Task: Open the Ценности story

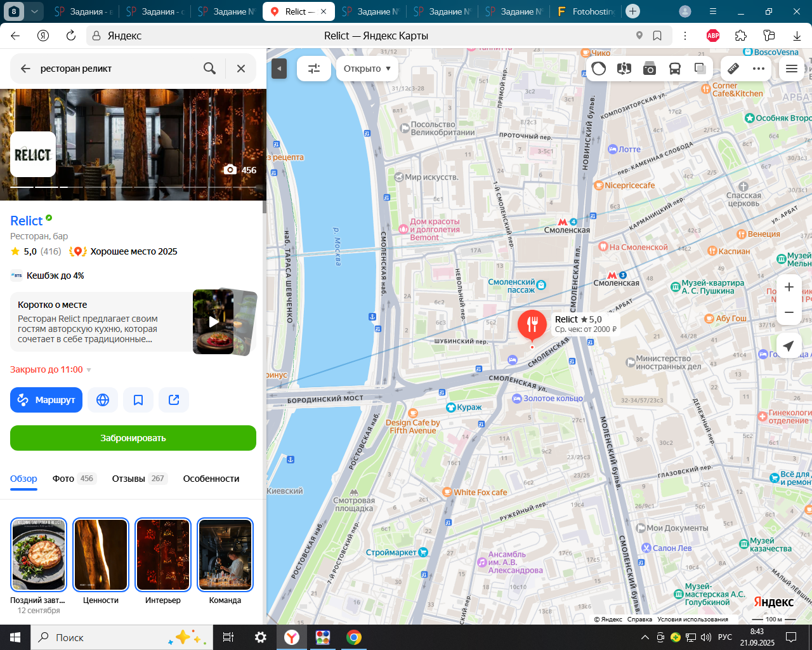Action: tap(101, 555)
